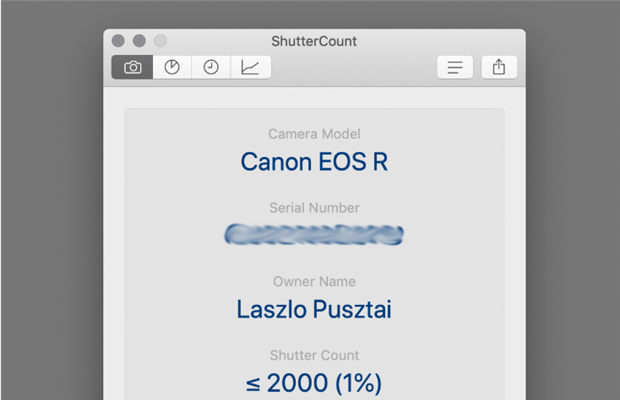The width and height of the screenshot is (620, 400).
Task: Open the pie chart distribution view
Action: (172, 67)
